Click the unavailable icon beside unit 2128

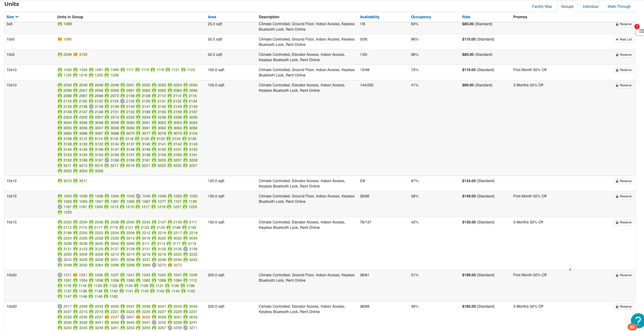[x=122, y=101]
